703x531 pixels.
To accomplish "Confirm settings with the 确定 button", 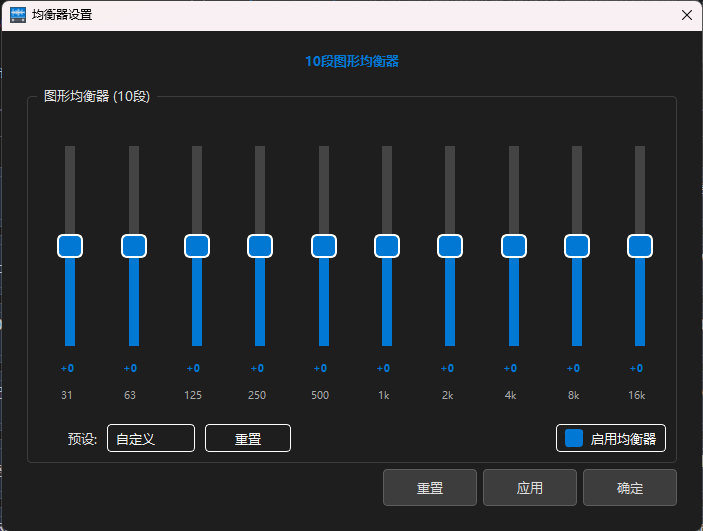I will (x=630, y=488).
